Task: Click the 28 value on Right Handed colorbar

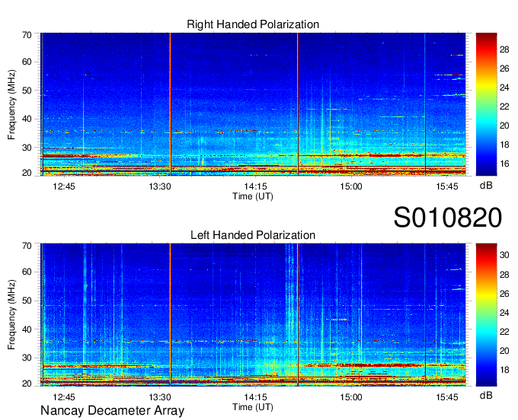Action: [504, 49]
